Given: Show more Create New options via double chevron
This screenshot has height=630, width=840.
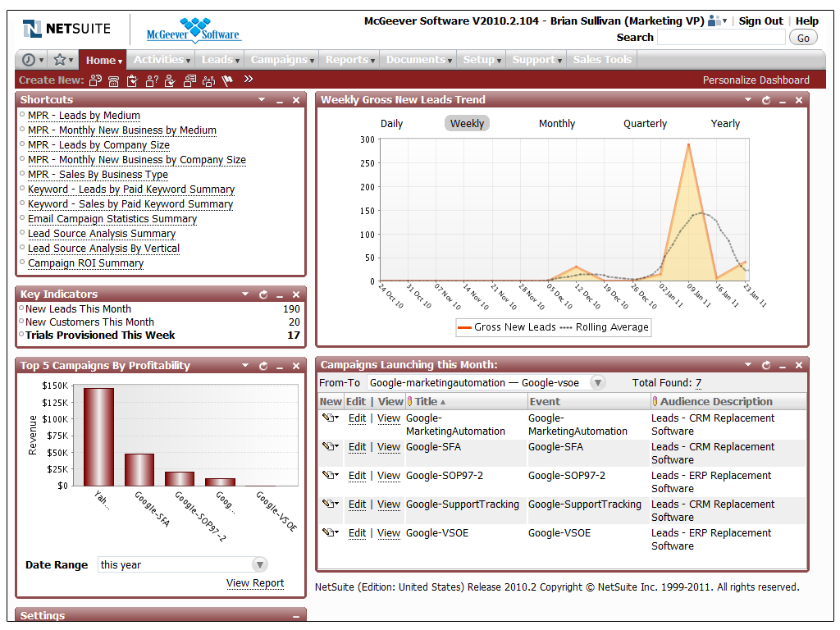Looking at the screenshot, I should click(249, 80).
